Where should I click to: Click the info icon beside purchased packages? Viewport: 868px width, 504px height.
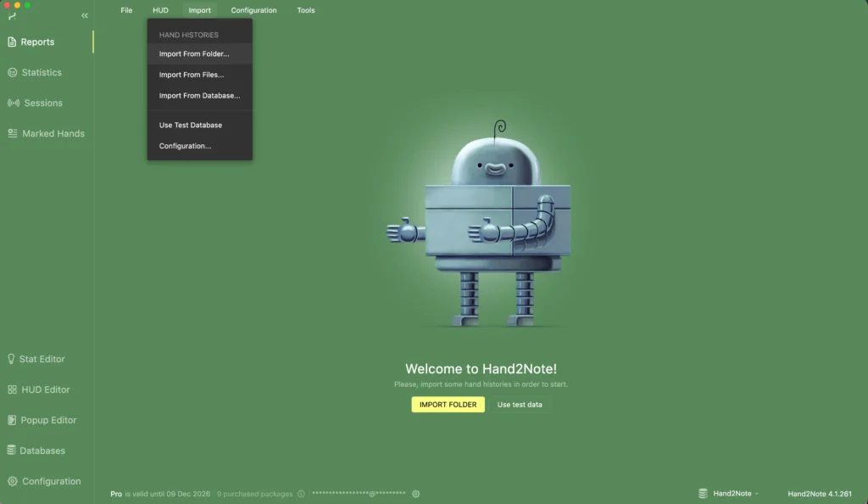(301, 494)
